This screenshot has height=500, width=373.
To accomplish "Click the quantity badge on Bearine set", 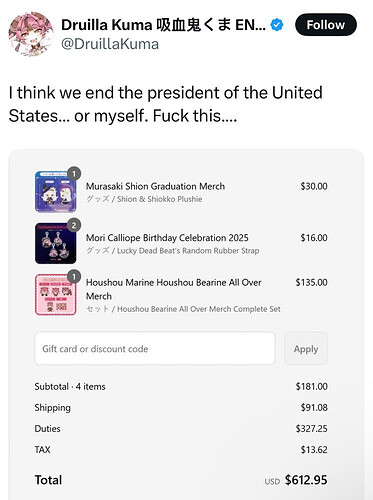I will point(74,276).
